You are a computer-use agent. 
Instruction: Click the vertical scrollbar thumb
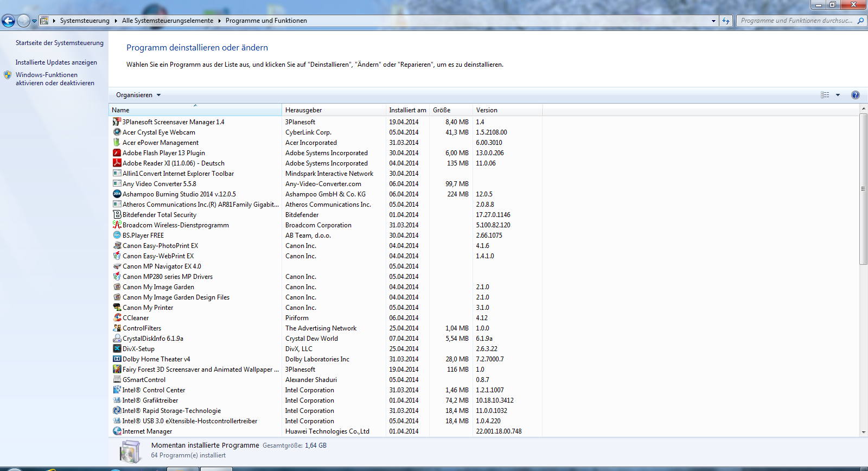click(864, 189)
